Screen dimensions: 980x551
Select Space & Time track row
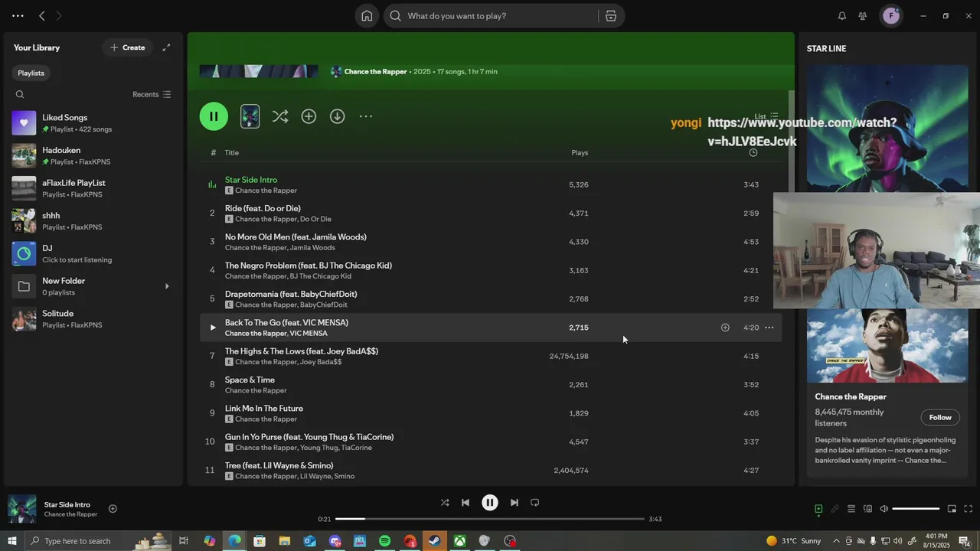point(491,385)
